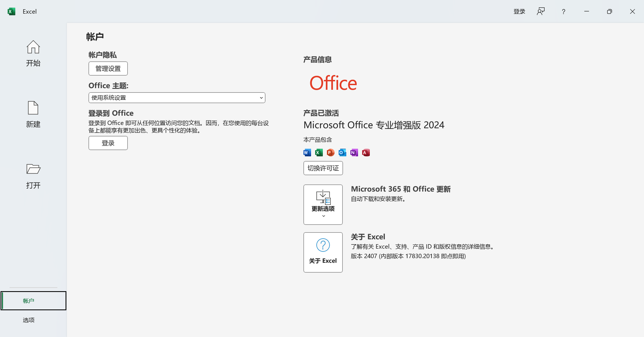This screenshot has width=644, height=337.
Task: Open the About Excel (关于 Excel) button
Action: point(323,252)
